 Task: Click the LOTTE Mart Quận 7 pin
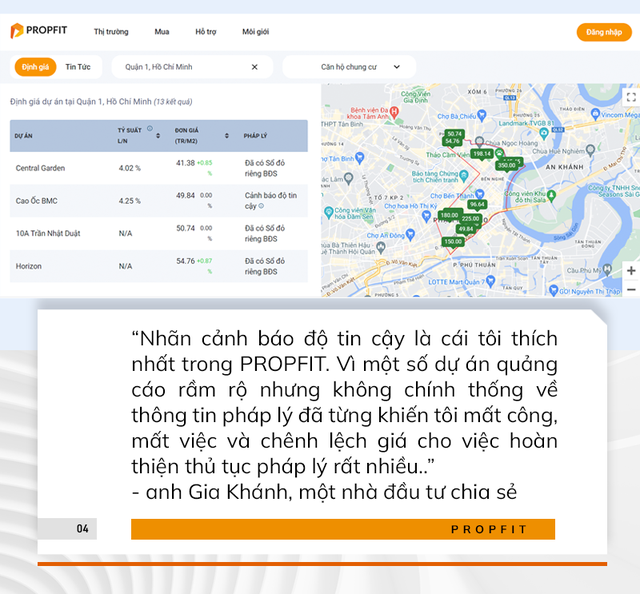tap(491, 280)
